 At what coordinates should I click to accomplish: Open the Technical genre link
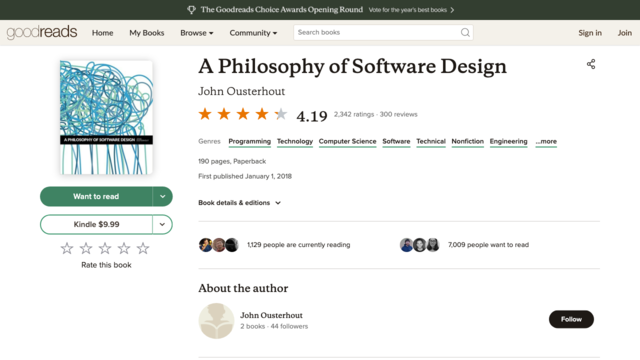point(431,142)
